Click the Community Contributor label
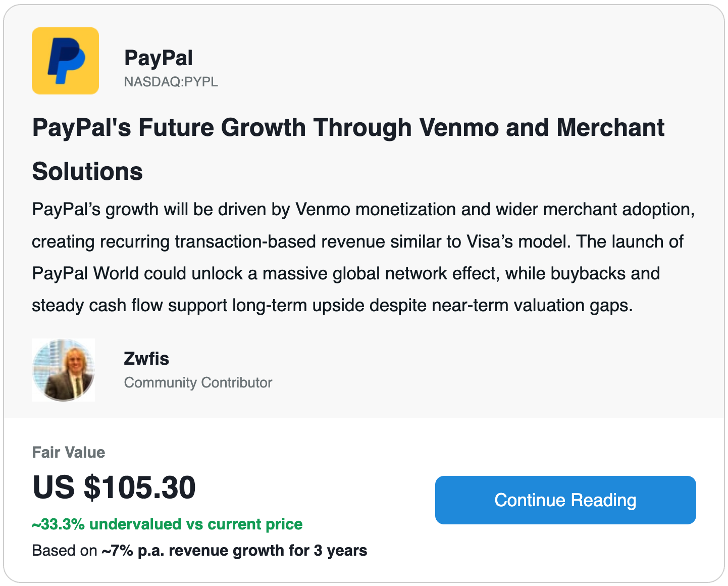The width and height of the screenshot is (728, 586). (198, 382)
